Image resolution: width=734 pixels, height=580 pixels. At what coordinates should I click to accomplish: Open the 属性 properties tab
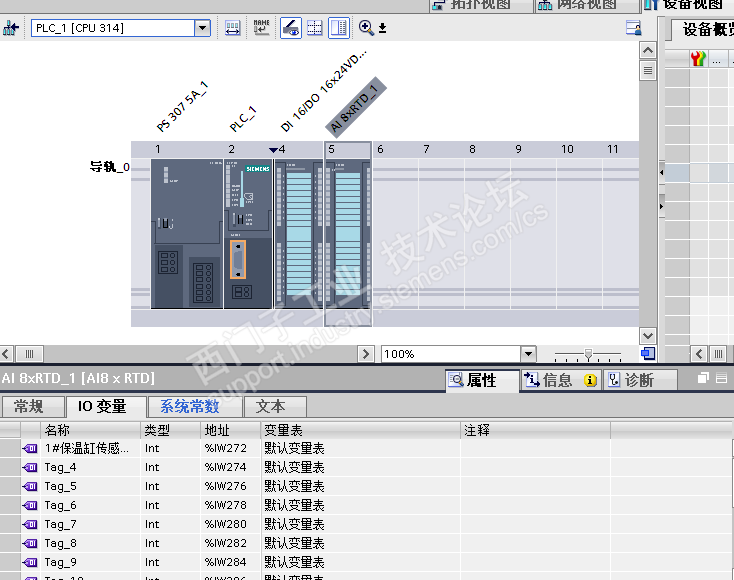pos(483,380)
